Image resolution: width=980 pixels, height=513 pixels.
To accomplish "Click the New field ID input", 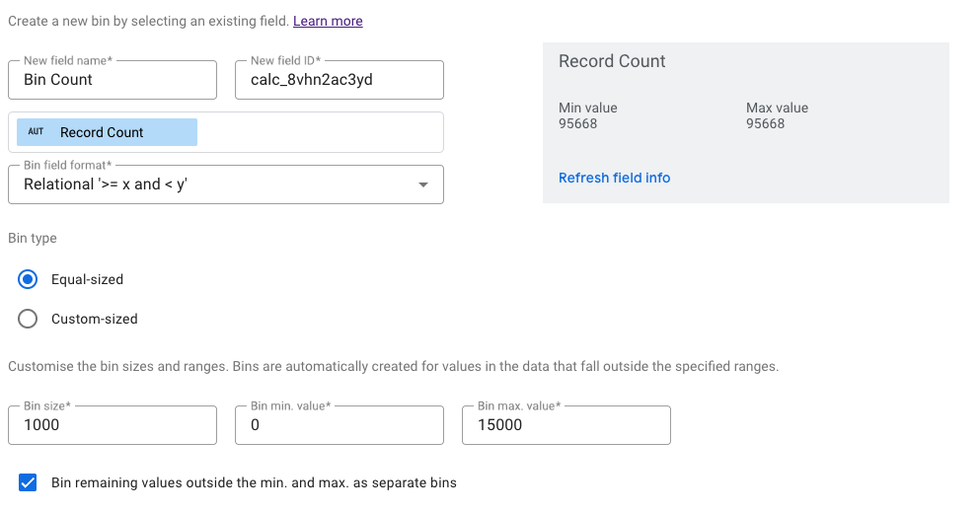I will click(x=339, y=80).
